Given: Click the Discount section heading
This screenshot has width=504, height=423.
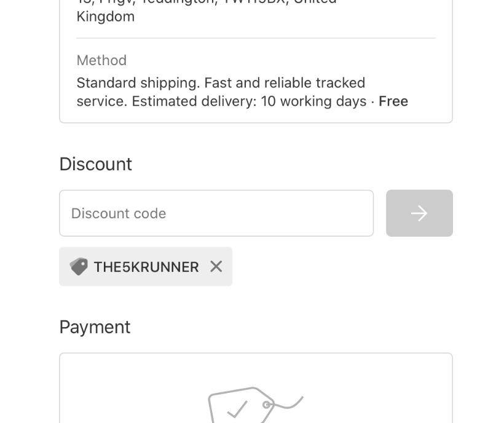Looking at the screenshot, I should click(95, 164).
